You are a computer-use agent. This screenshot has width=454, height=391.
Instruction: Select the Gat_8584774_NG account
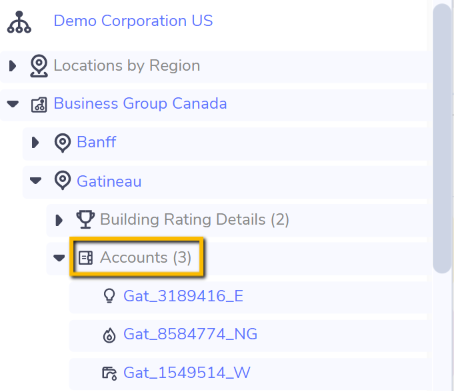(190, 334)
